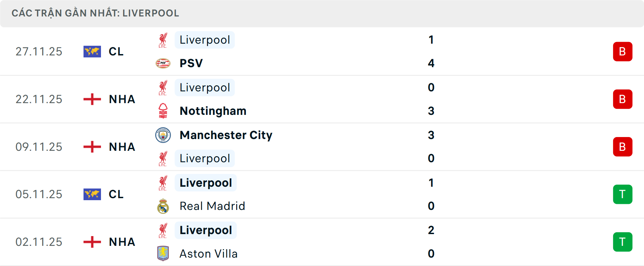Toggle the green T badge for the Real Madrid match
This screenshot has width=644, height=266.
point(623,194)
